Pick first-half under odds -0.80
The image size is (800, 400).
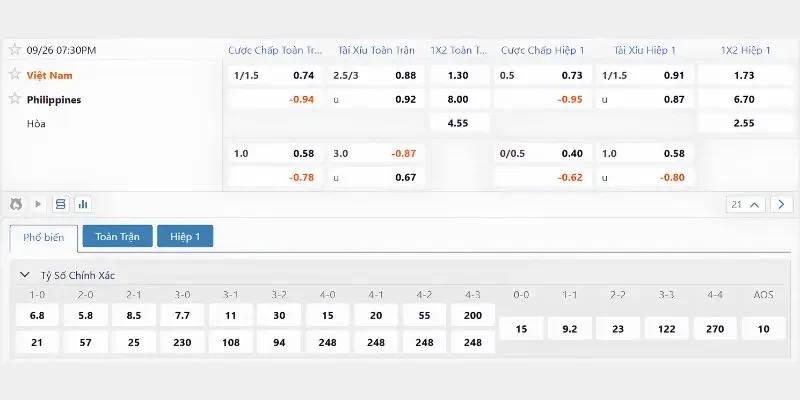(645, 178)
